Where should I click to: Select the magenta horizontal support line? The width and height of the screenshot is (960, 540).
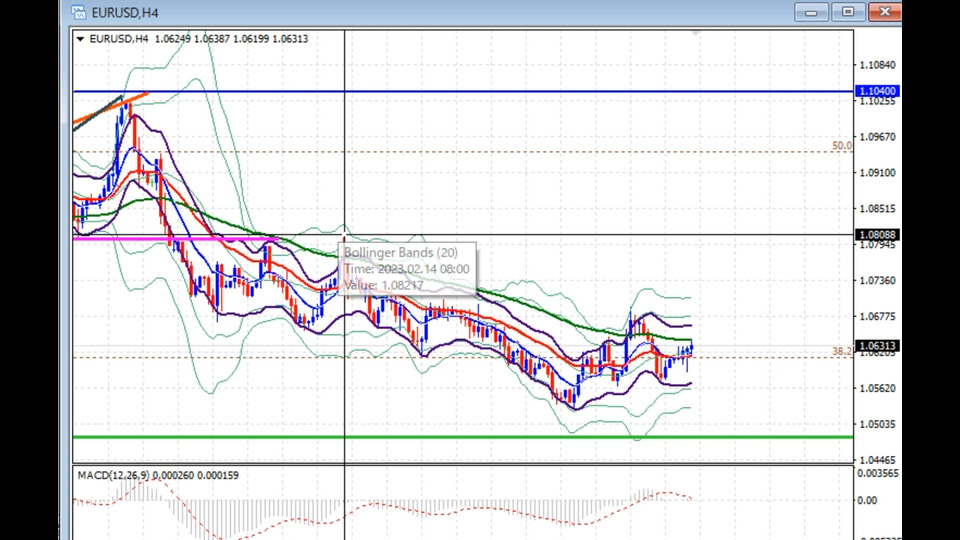coord(176,239)
